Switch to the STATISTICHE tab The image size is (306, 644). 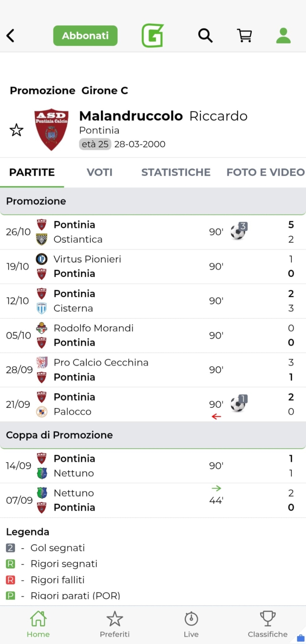[176, 172]
